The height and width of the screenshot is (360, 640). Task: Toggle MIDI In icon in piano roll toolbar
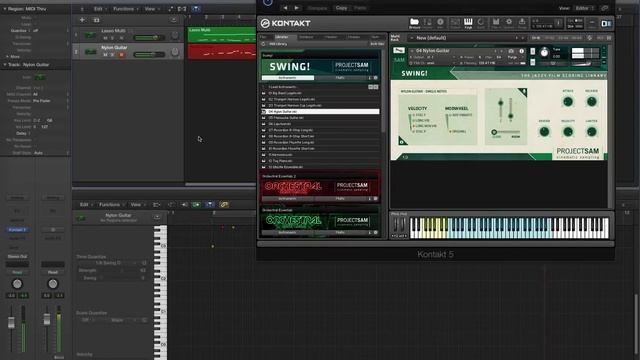196,204
